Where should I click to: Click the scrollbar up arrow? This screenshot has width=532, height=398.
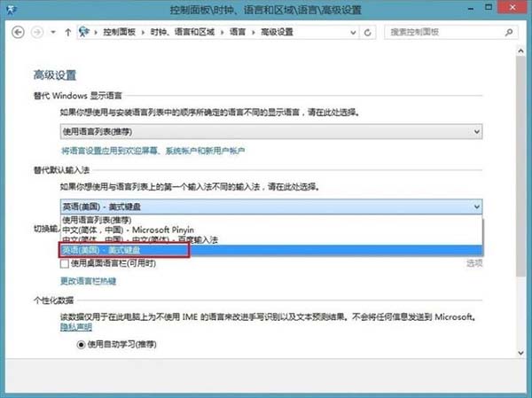tap(520, 51)
